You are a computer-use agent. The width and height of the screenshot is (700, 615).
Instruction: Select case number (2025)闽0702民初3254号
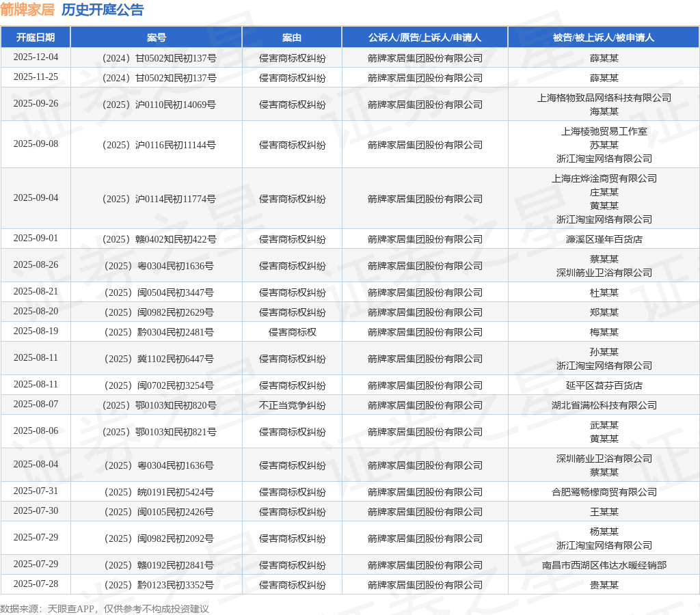pos(159,385)
